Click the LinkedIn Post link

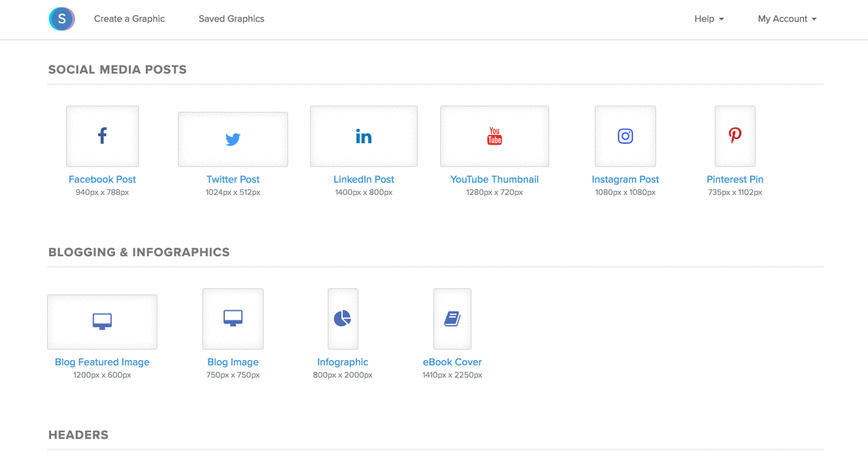coord(364,179)
